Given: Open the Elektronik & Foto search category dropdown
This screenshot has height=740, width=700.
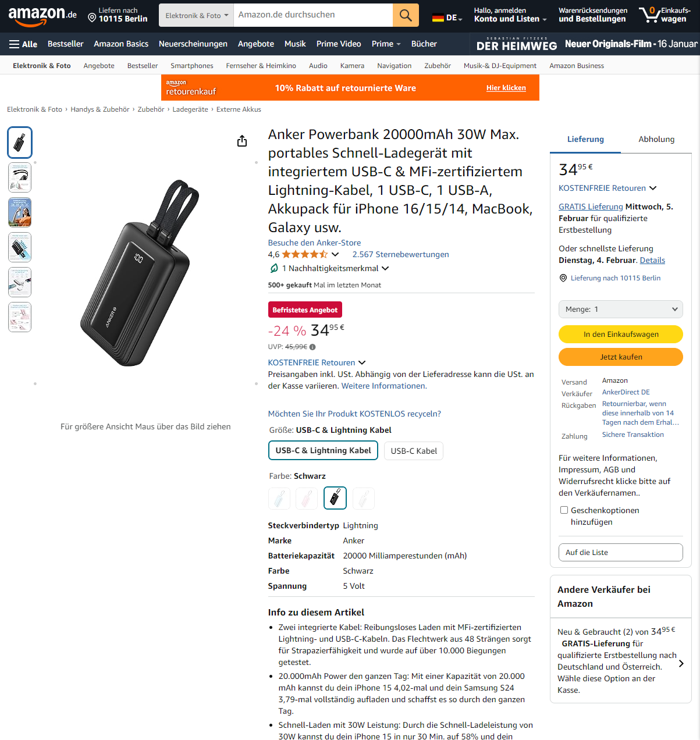Looking at the screenshot, I should 196,15.
